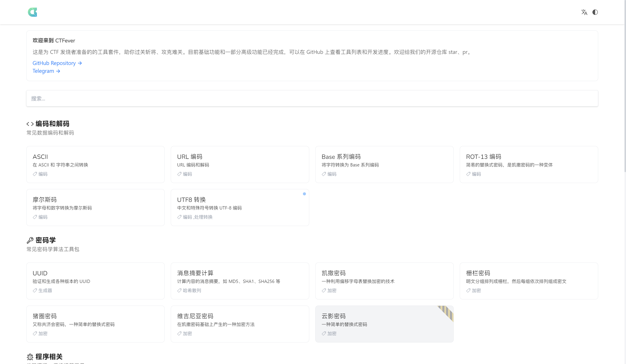Click the CTFever logo
This screenshot has width=626, height=364.
coord(32,12)
